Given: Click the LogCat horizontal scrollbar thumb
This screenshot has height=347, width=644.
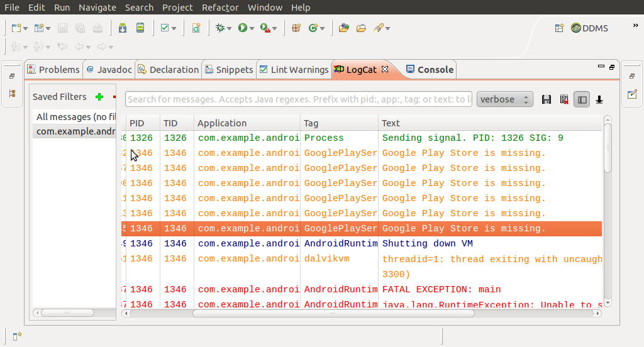Looking at the screenshot, I should [x=333, y=313].
